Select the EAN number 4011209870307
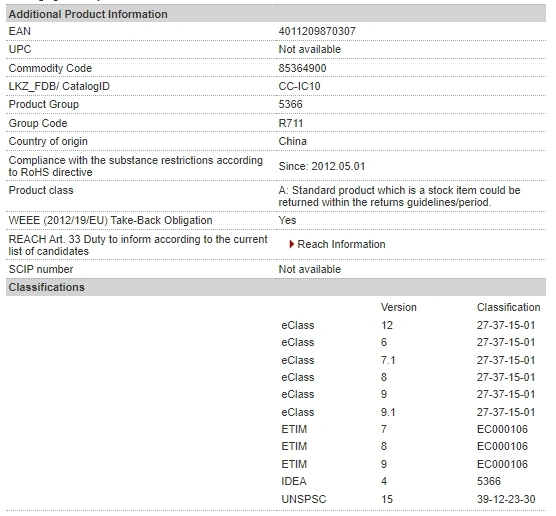 click(317, 31)
